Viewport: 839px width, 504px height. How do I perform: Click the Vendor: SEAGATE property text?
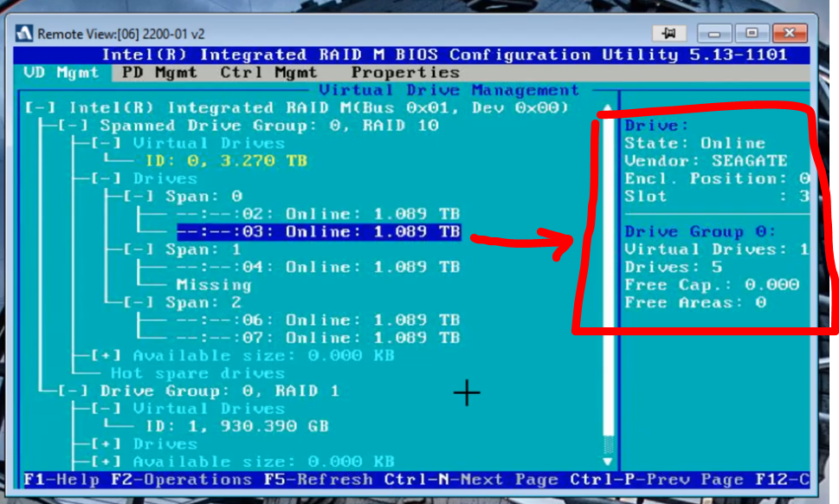706,161
